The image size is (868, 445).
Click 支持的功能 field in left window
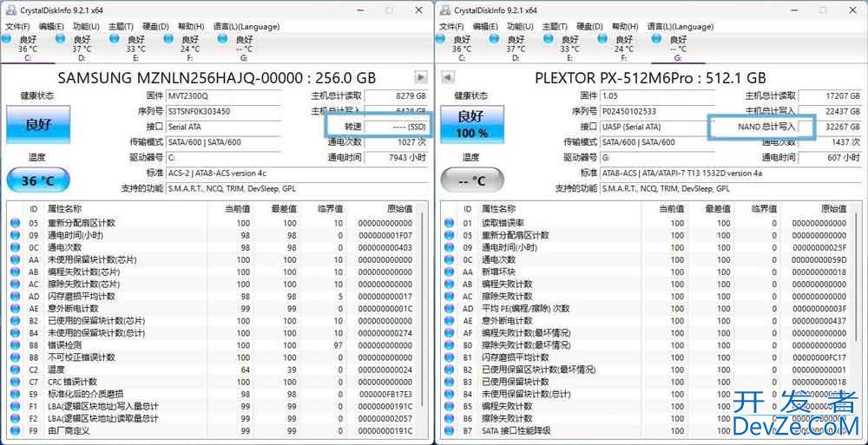pyautogui.click(x=297, y=189)
